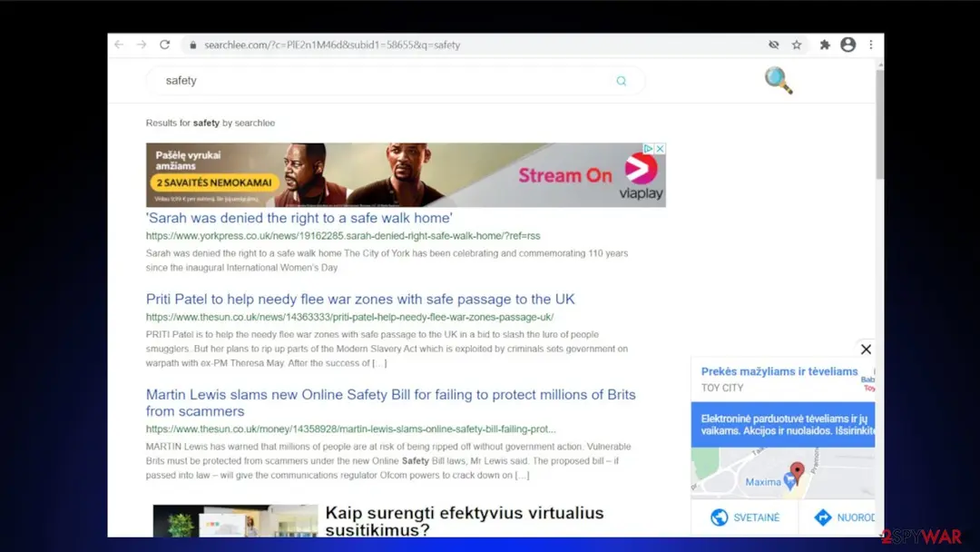Image resolution: width=980 pixels, height=552 pixels.
Task: Open AdChoices icon on viaplay banner
Action: click(648, 148)
